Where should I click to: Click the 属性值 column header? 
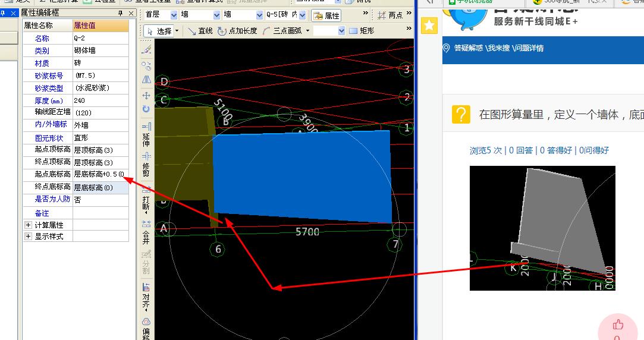[100, 26]
